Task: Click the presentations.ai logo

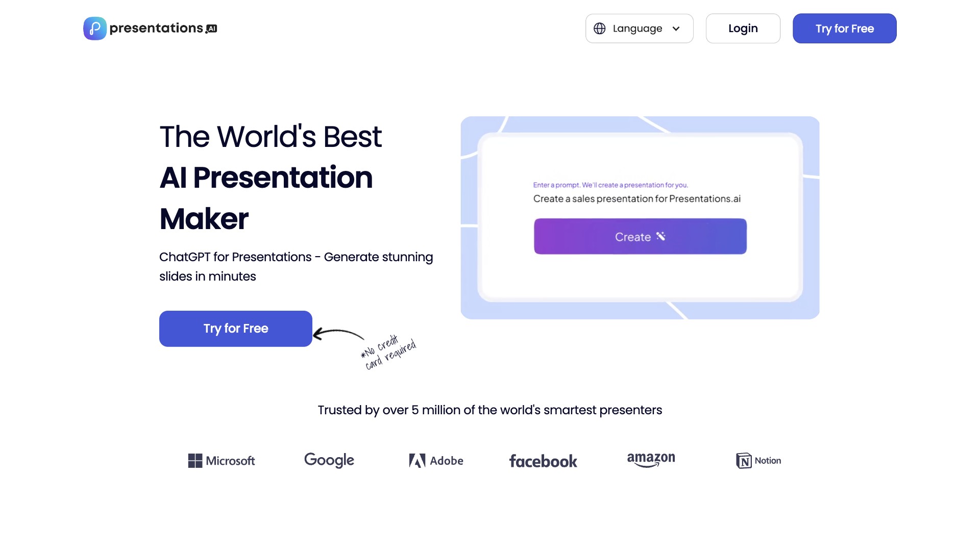Action: click(150, 28)
